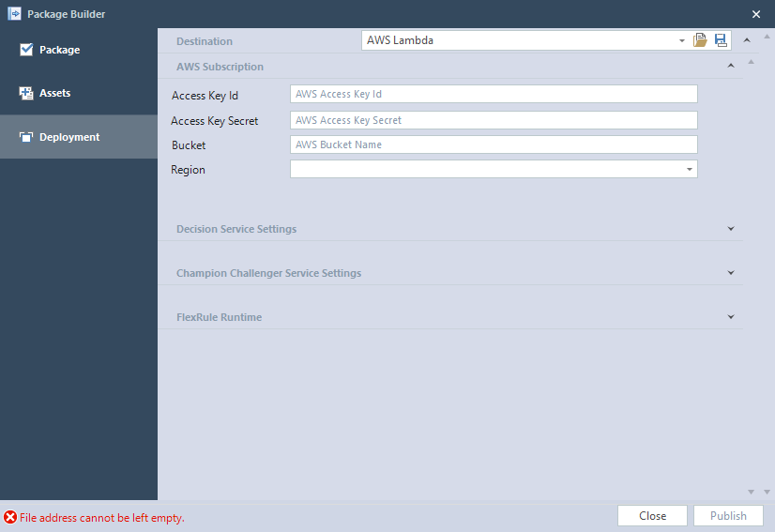Click the open deployment settings folder icon
The width and height of the screenshot is (775, 532).
tap(700, 40)
